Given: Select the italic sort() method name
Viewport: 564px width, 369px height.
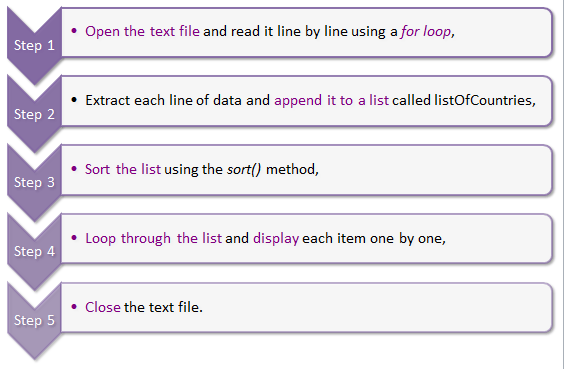Looking at the screenshot, I should (x=244, y=169).
